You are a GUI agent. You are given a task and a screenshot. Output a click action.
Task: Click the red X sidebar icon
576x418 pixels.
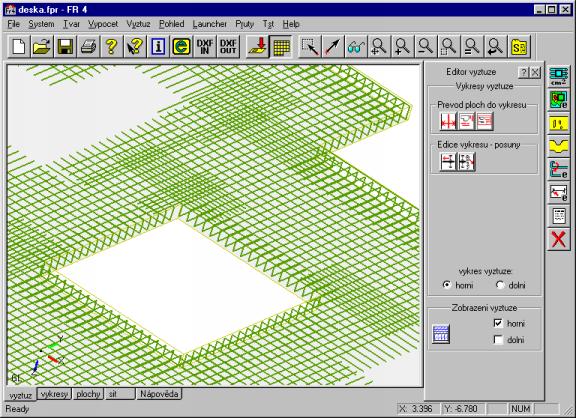pos(559,239)
